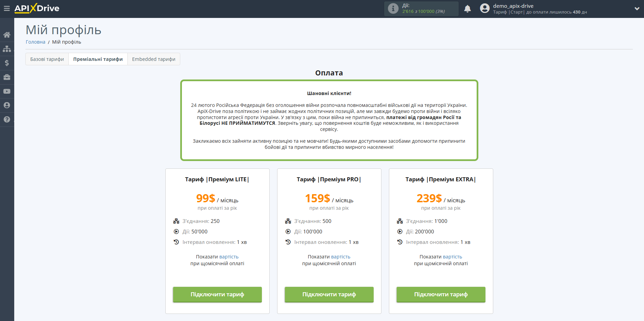The width and height of the screenshot is (644, 321).
Task: Open the YouTube video icon in sidebar
Action: tap(7, 91)
